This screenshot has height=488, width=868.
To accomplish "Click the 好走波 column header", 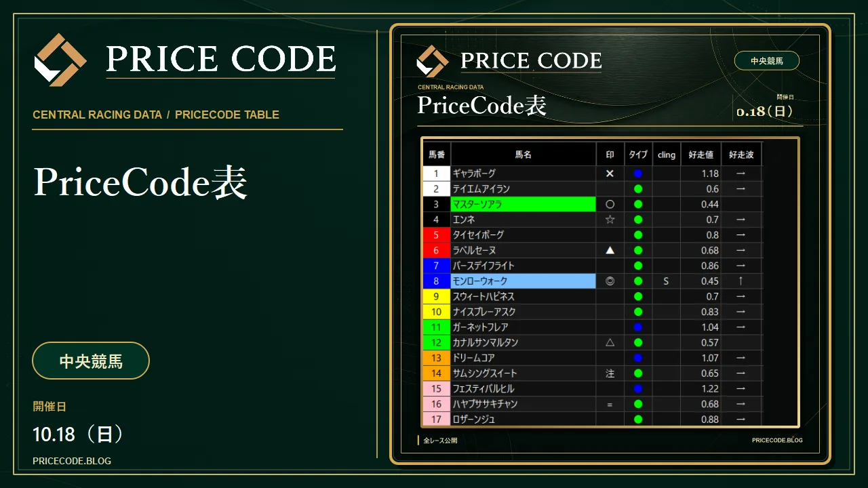I will pos(742,155).
